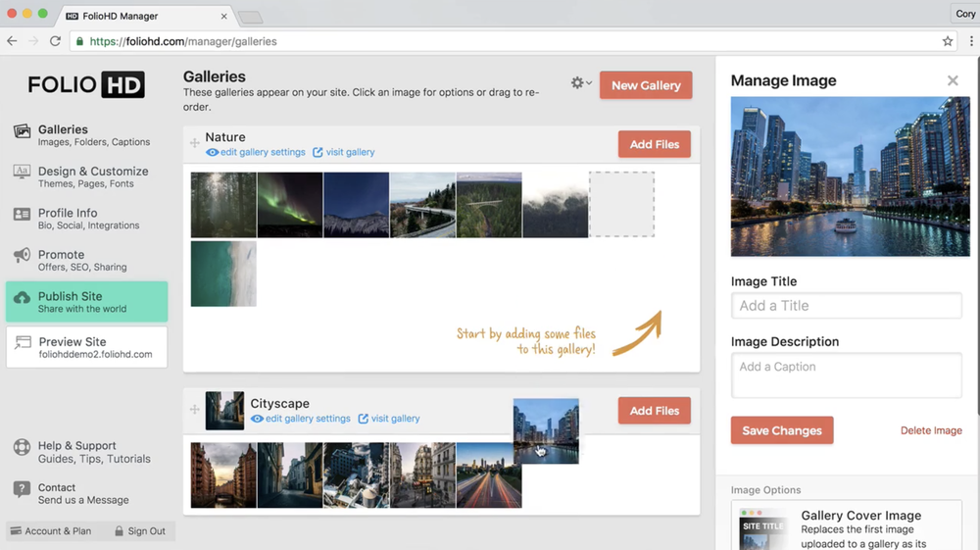Click Sign Out

tap(140, 531)
